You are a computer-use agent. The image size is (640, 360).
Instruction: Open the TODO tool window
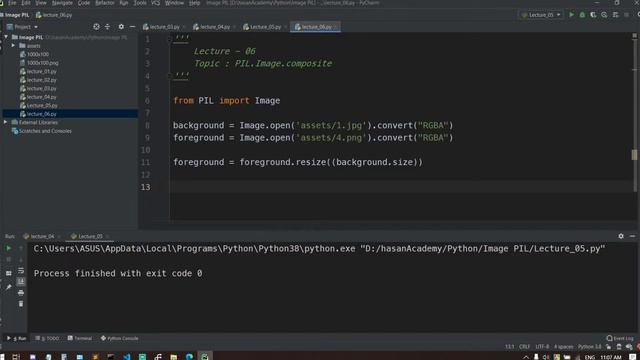tap(47, 338)
